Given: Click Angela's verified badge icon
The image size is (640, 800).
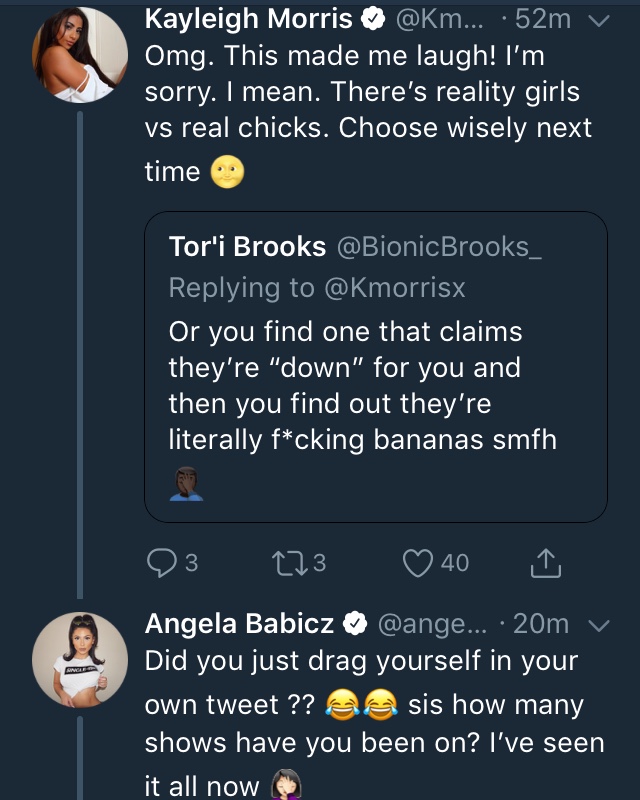Looking at the screenshot, I should (355, 624).
